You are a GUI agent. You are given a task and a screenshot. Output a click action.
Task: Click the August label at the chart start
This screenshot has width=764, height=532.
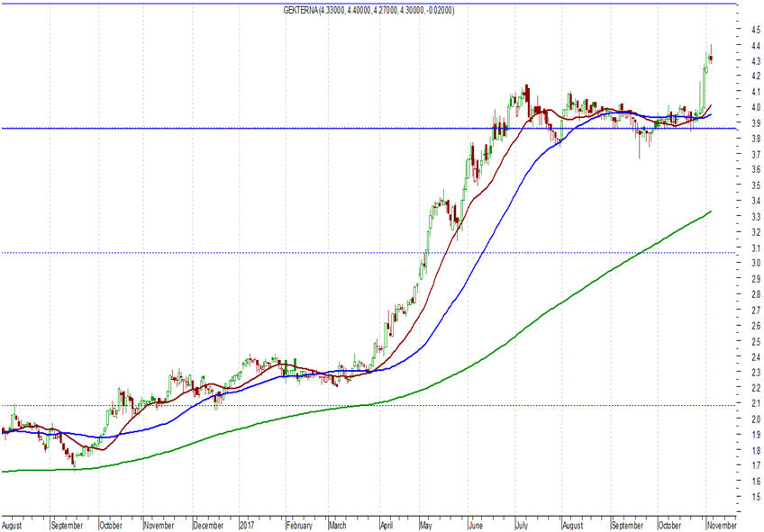coord(13,526)
